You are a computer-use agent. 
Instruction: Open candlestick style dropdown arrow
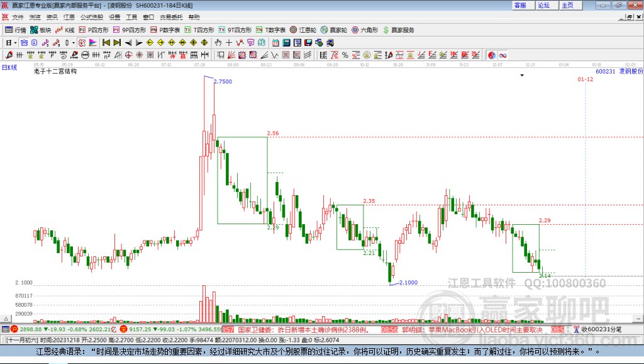[x=74, y=43]
